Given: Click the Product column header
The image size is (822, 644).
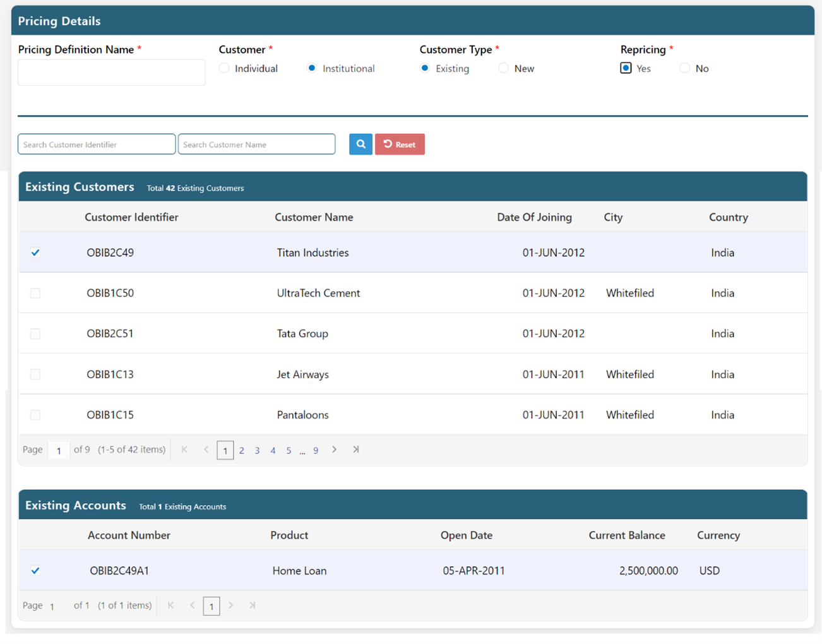Looking at the screenshot, I should tap(289, 535).
